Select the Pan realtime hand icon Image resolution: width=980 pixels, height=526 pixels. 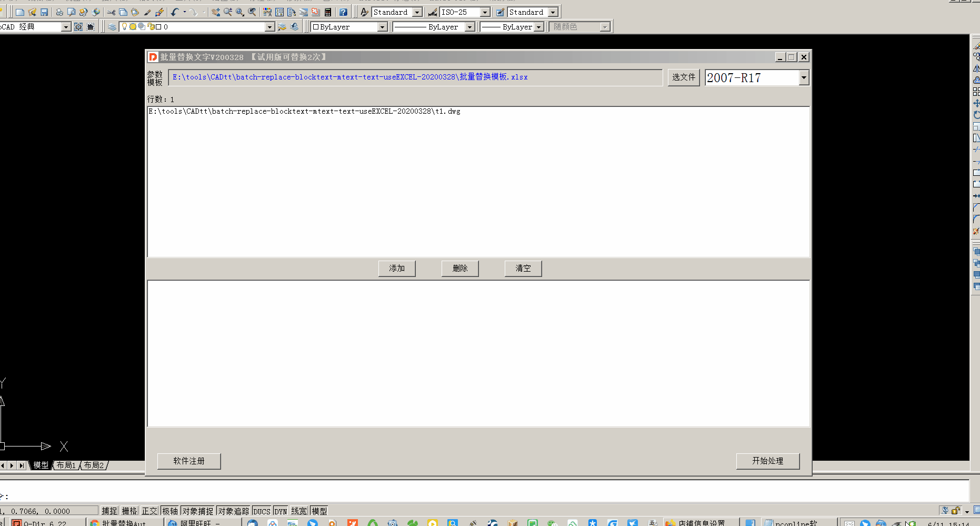coord(216,12)
